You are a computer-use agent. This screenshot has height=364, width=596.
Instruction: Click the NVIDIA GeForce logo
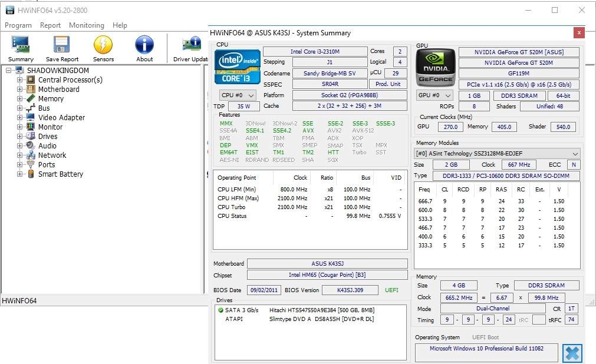[x=434, y=68]
